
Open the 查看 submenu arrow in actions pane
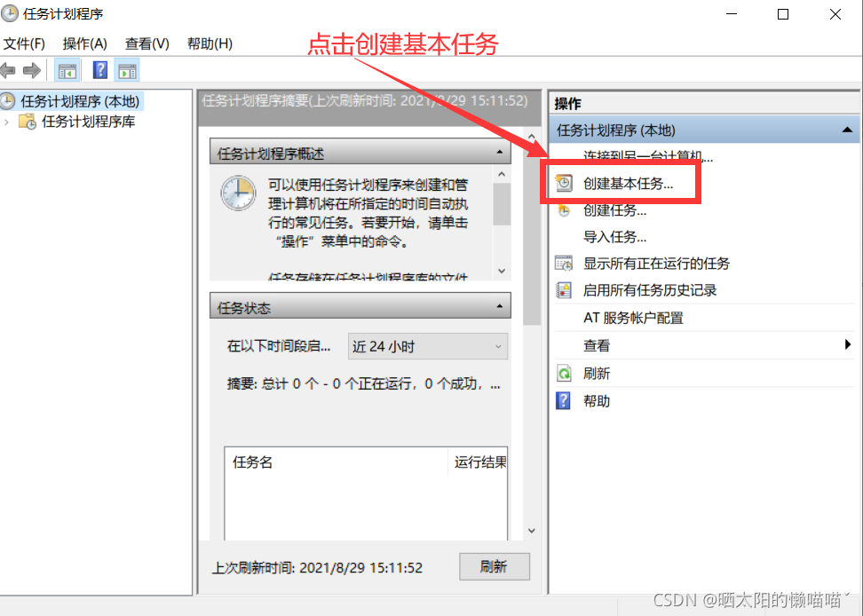point(848,345)
